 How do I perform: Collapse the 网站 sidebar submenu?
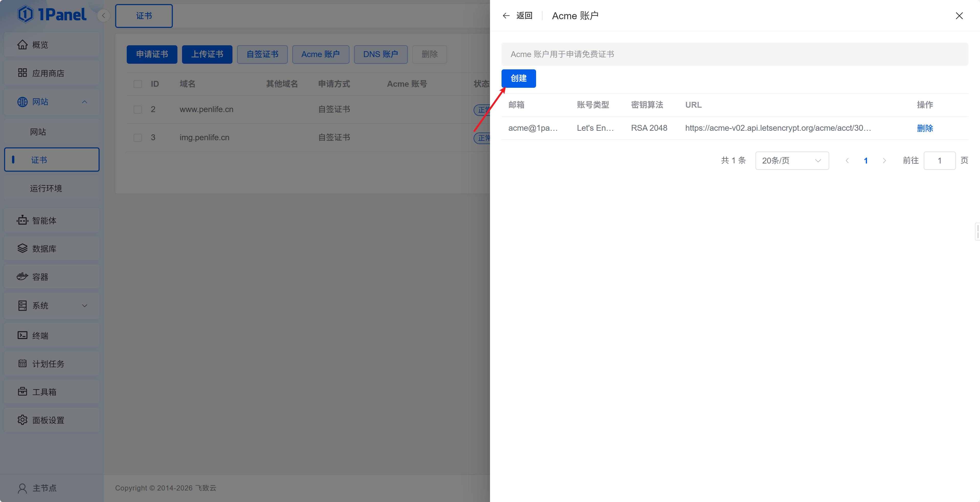point(84,102)
